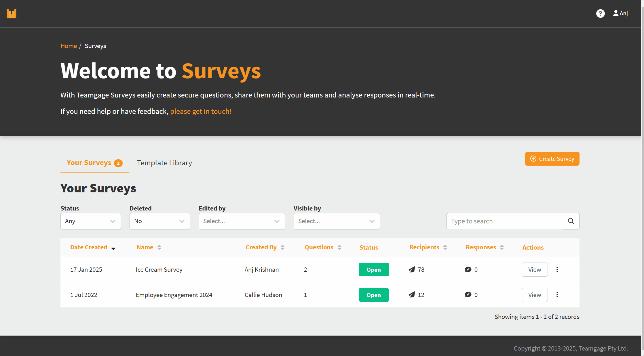This screenshot has height=356, width=644.
Task: Sort by Responses column arrows
Action: 502,247
